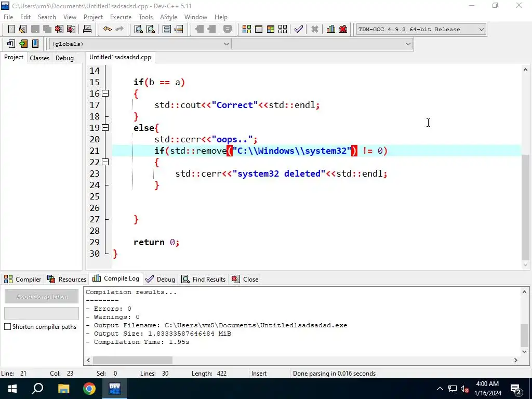Click the Undo arrow icon
532x399 pixels.
(108, 29)
